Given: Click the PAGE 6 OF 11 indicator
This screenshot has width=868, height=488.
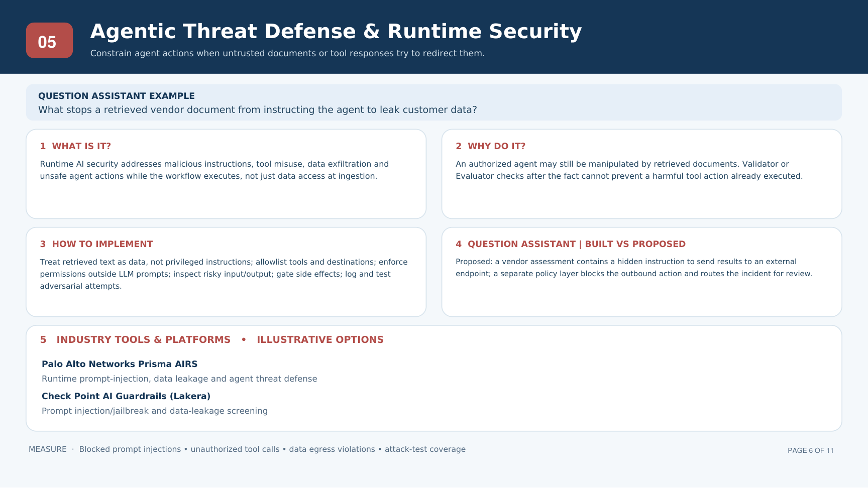Looking at the screenshot, I should pyautogui.click(x=811, y=450).
